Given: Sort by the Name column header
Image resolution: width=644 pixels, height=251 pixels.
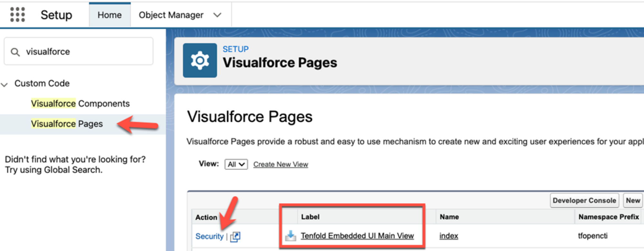Looking at the screenshot, I should click(449, 217).
